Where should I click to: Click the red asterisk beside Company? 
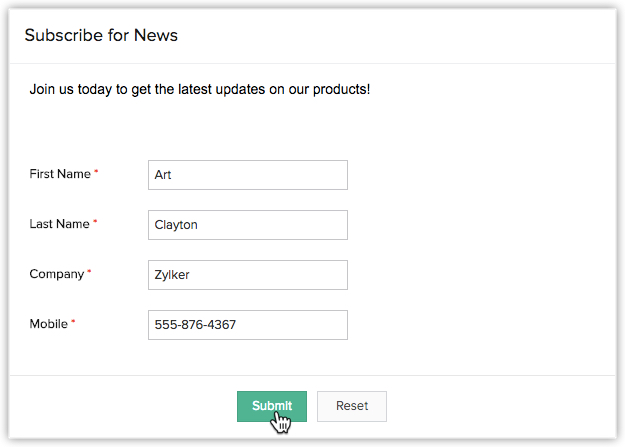(89, 271)
